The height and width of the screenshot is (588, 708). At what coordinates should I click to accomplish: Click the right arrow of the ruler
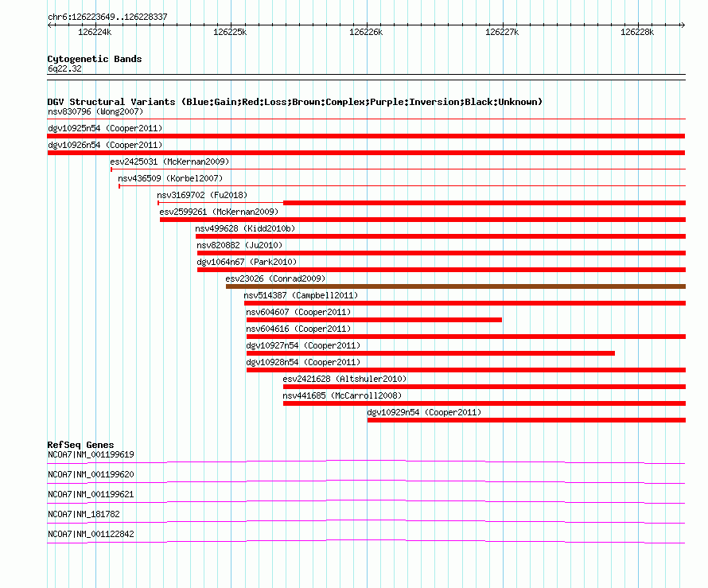[x=683, y=25]
